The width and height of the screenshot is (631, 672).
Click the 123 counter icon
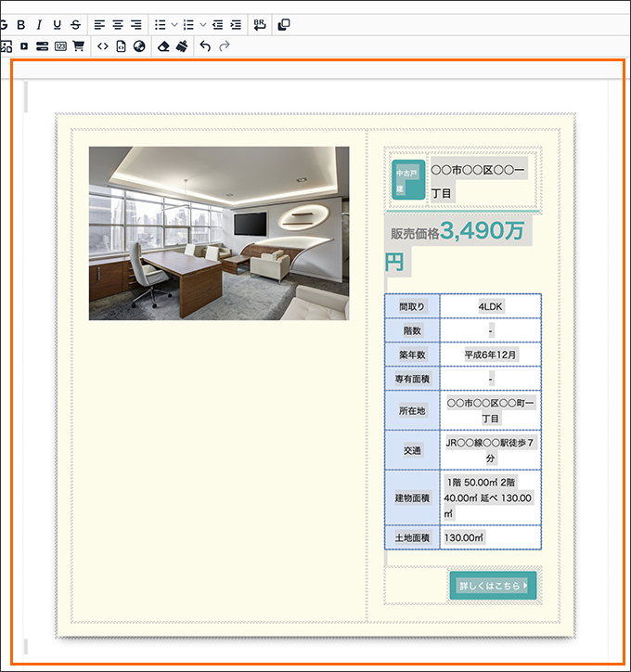[x=60, y=46]
